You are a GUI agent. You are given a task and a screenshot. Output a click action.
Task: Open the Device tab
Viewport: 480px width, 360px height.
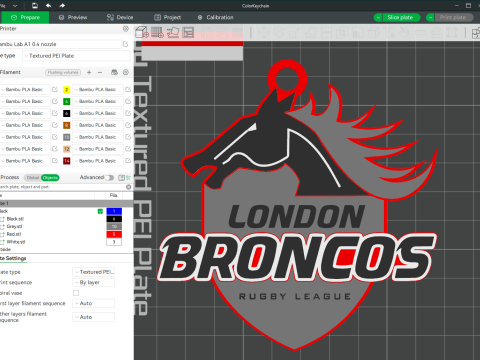[x=120, y=17]
